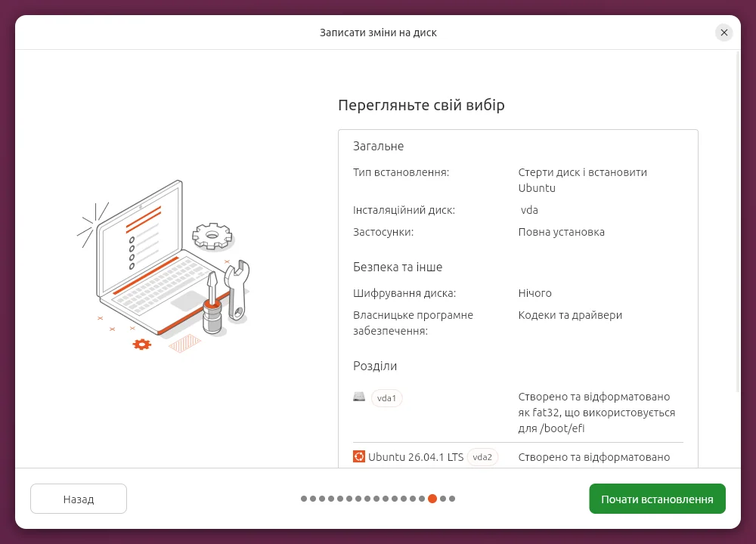This screenshot has width=756, height=544.
Task: Click the value Нічого
Action: tap(534, 293)
